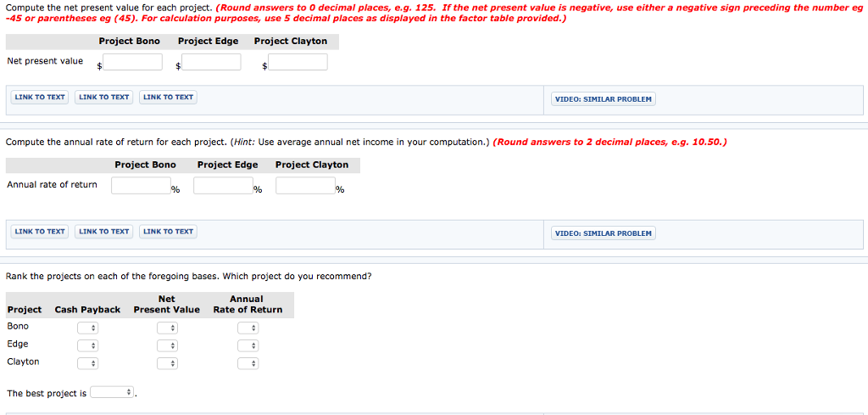Image resolution: width=868 pixels, height=415 pixels.
Task: Open the "The best project is" dropdown
Action: 113,393
